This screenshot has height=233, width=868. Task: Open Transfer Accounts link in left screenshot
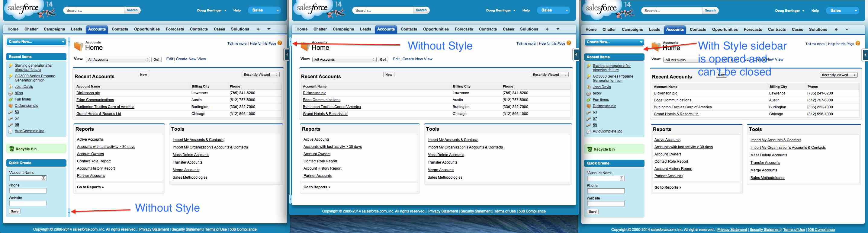(187, 162)
